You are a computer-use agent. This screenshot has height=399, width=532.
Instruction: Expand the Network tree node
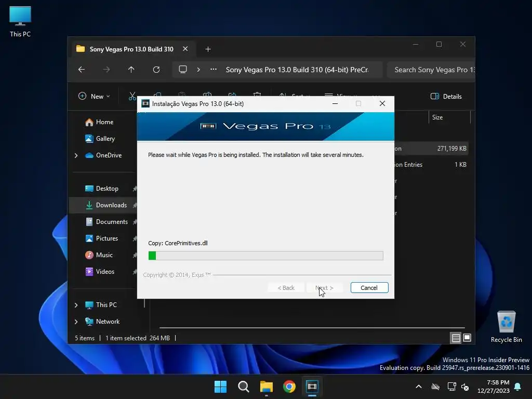76,322
